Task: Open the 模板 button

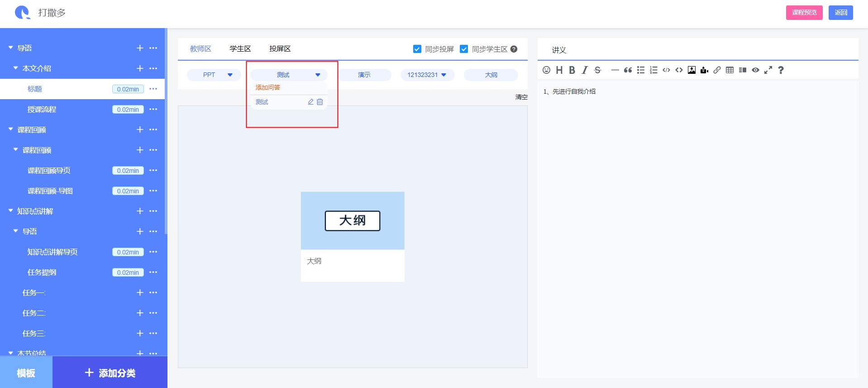Action: [x=26, y=372]
